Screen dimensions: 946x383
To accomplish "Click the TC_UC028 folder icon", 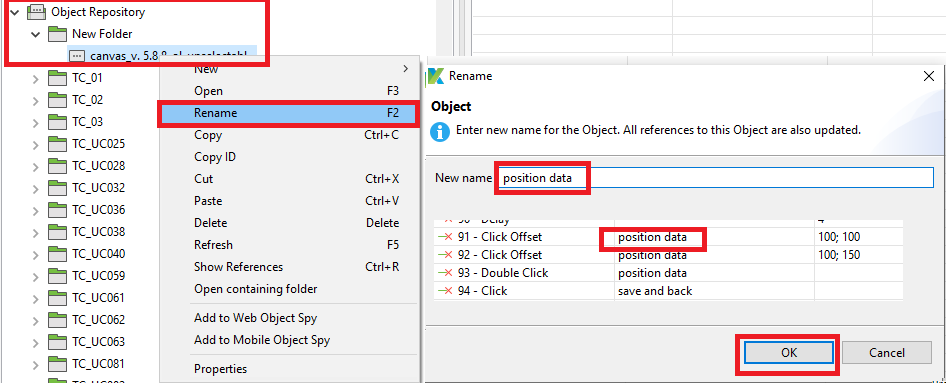I will (x=57, y=166).
